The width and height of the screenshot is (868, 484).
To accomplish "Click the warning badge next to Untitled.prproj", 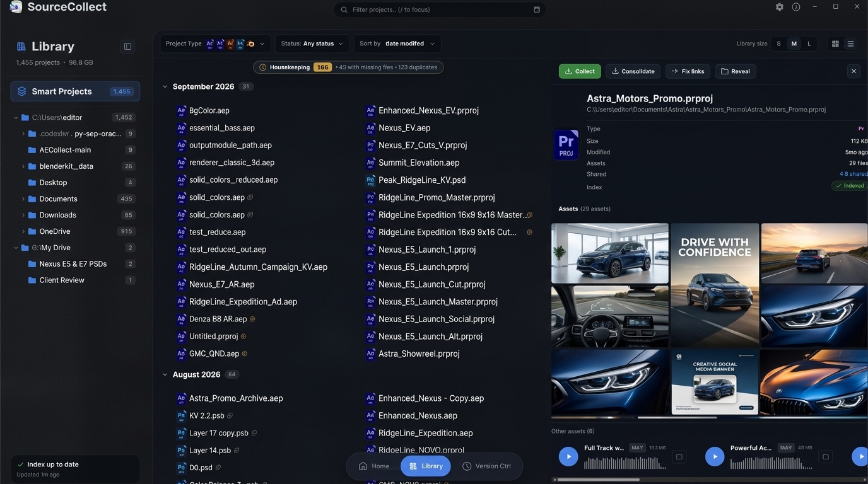I will pyautogui.click(x=243, y=337).
